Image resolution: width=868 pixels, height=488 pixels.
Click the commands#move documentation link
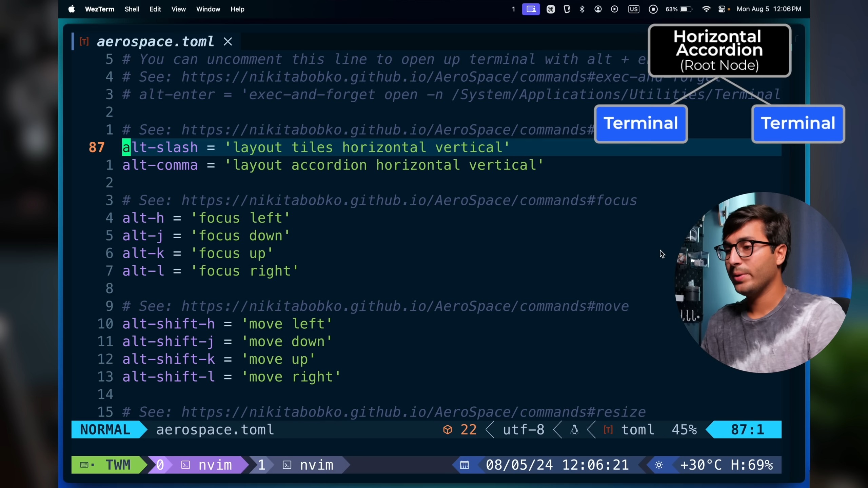coord(405,306)
